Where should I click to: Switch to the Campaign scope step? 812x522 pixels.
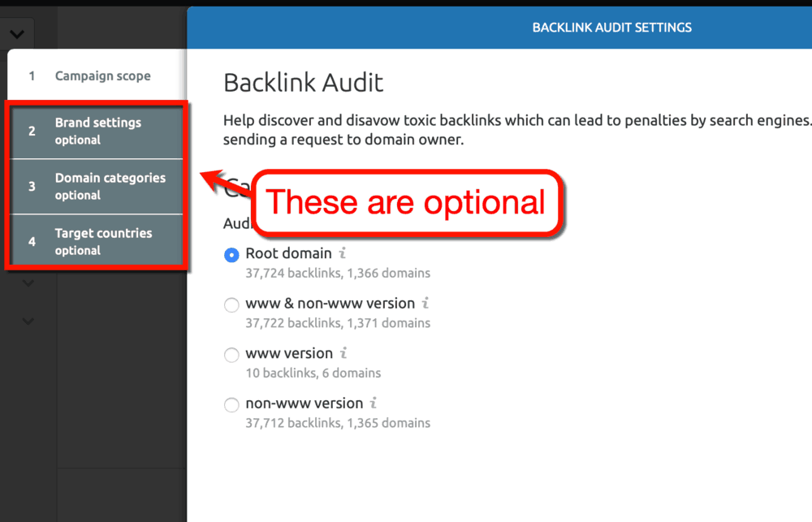(x=102, y=75)
